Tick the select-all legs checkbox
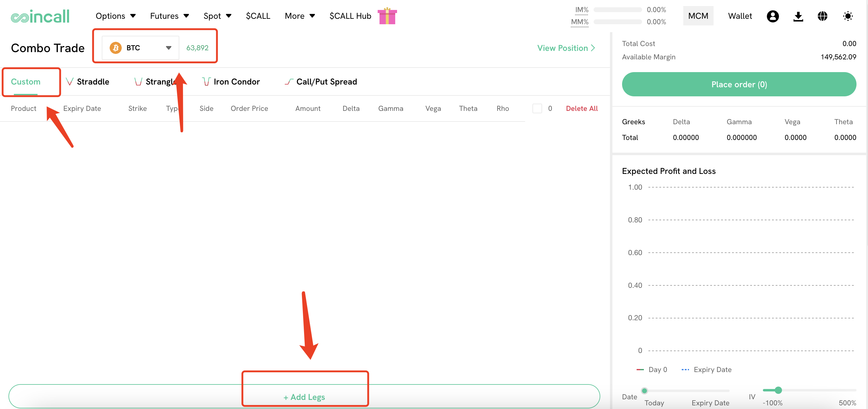The image size is (868, 409). [537, 108]
